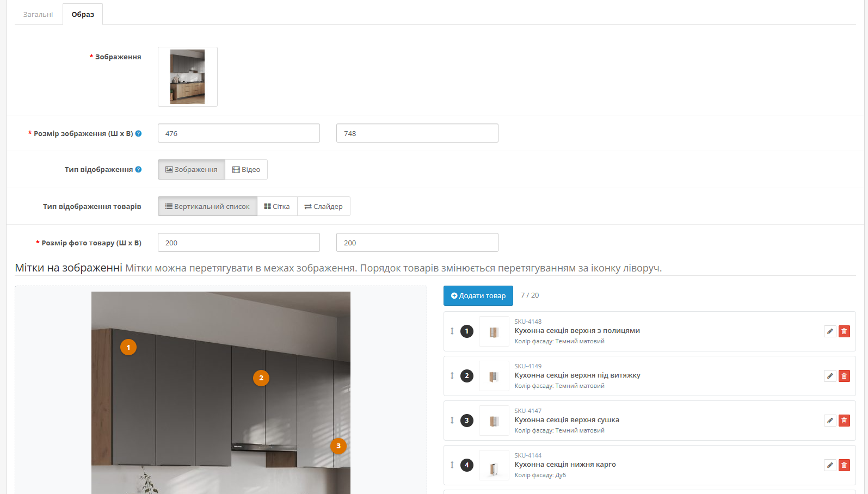The width and height of the screenshot is (868, 494).
Task: Choose Відео display type
Action: click(246, 169)
